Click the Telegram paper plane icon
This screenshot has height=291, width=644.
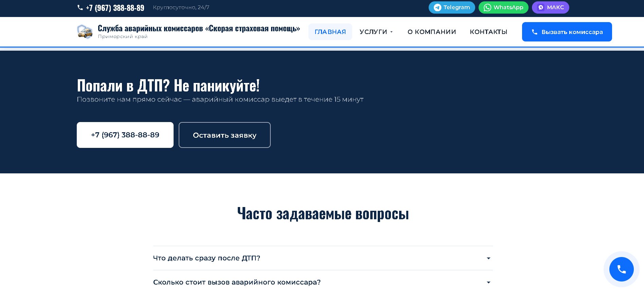(437, 7)
